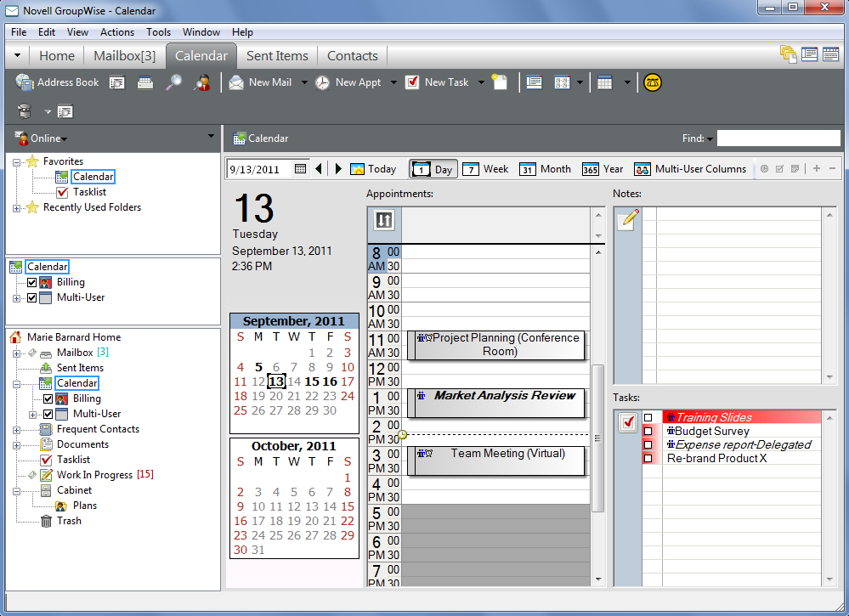Expand the Mailbox folder node

click(x=16, y=353)
